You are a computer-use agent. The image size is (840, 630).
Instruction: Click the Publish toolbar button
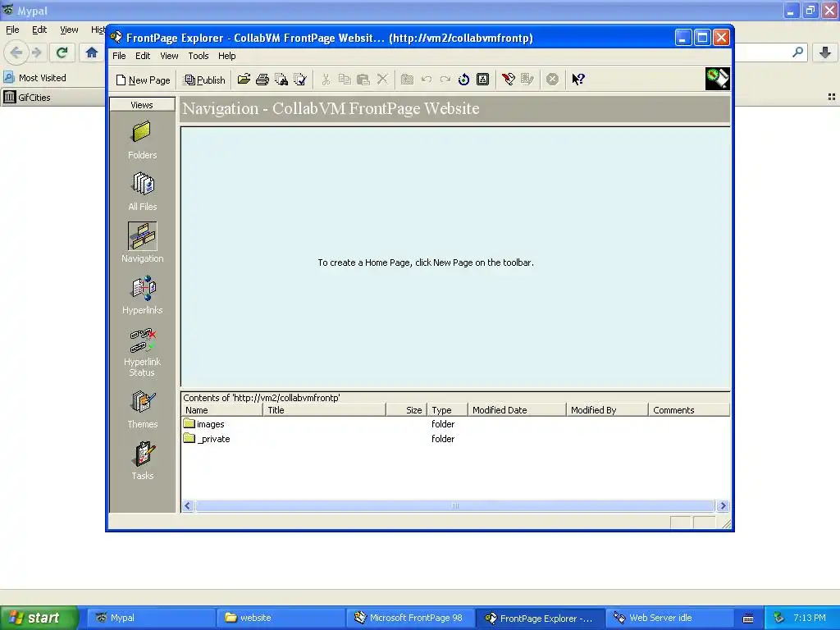204,80
